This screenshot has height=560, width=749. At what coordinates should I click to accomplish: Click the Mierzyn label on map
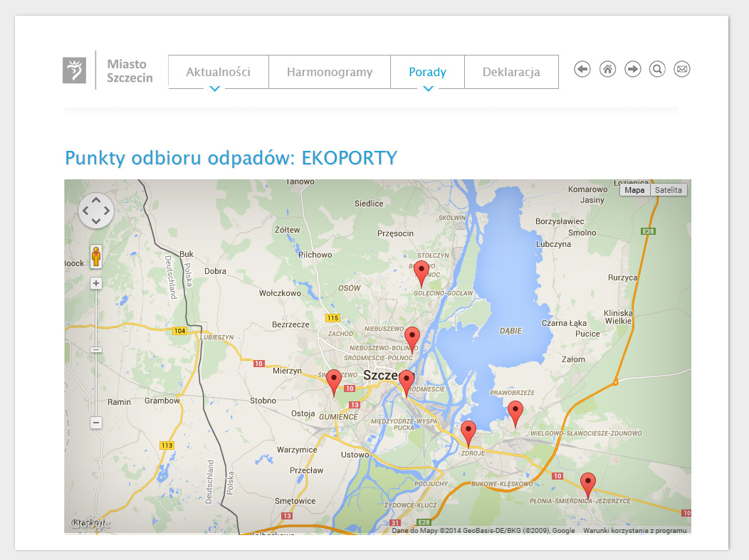pyautogui.click(x=287, y=371)
